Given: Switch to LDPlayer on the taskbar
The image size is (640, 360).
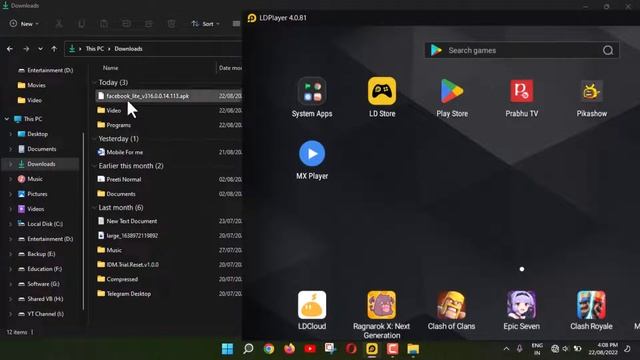Looking at the screenshot, I should pos(372,349).
